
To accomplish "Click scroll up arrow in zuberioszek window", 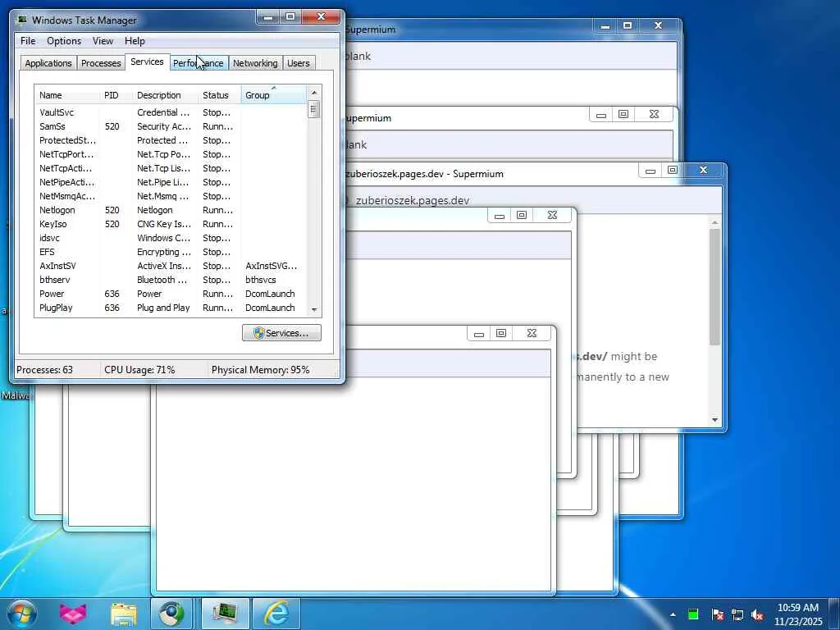I will pos(714,221).
